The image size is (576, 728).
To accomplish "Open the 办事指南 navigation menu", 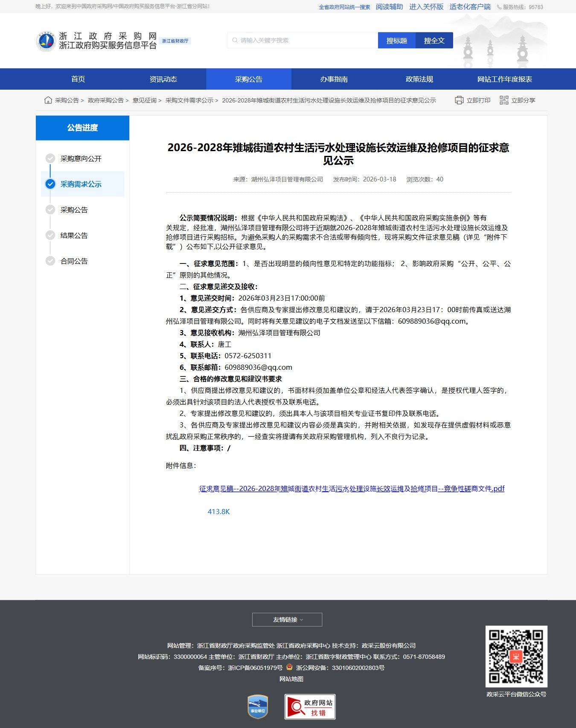I will [x=334, y=79].
